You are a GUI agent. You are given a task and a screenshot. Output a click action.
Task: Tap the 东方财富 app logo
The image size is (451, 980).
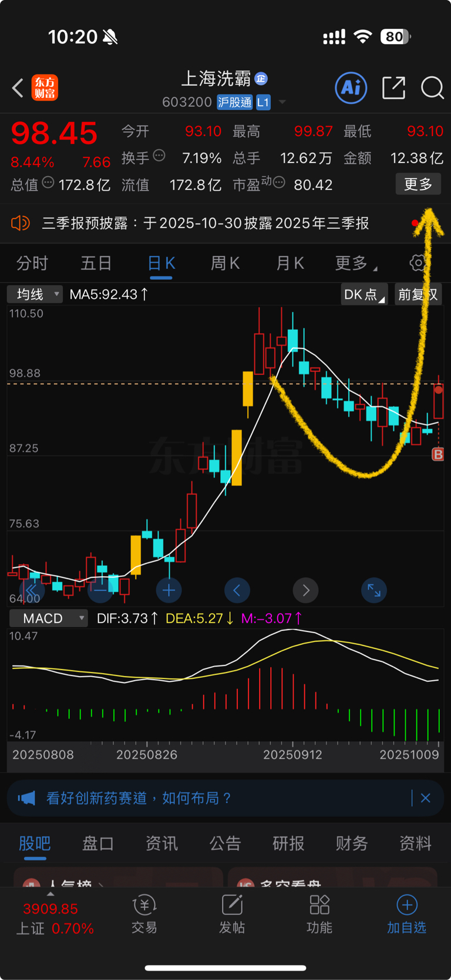point(45,88)
